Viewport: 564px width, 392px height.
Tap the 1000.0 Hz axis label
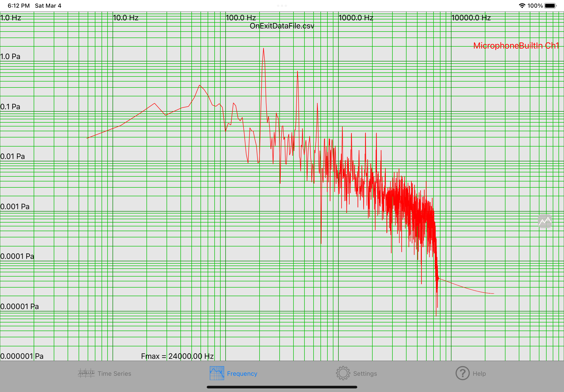[356, 18]
